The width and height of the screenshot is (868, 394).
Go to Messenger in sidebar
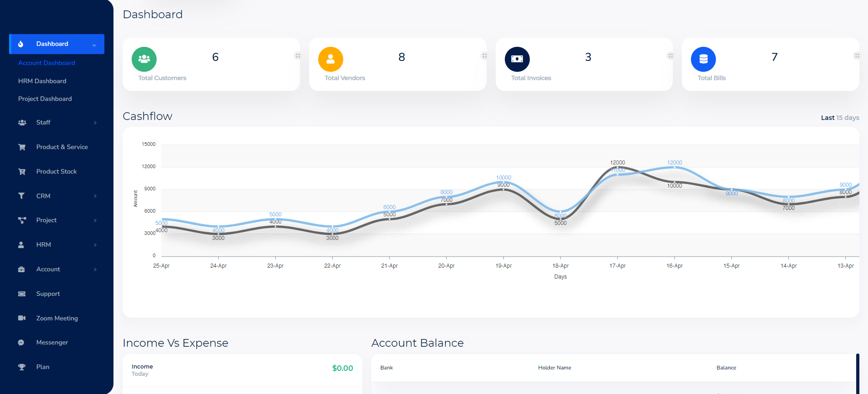pyautogui.click(x=52, y=342)
